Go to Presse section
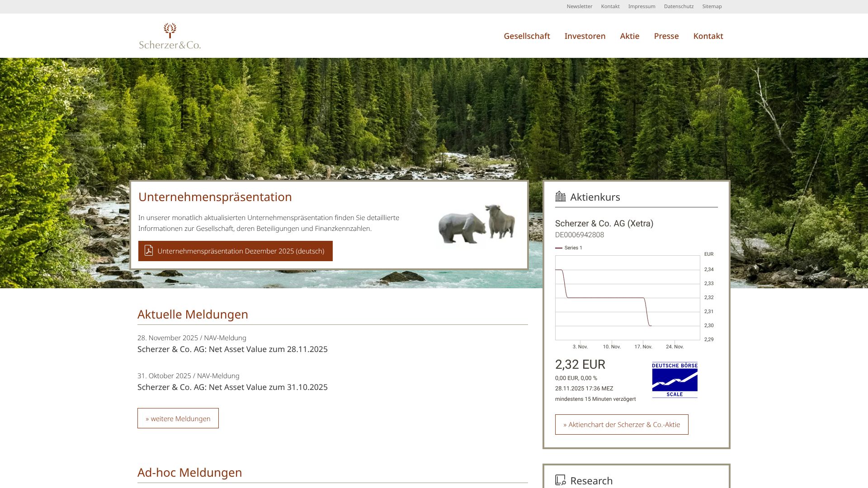Viewport: 868px width, 488px height. 666,36
